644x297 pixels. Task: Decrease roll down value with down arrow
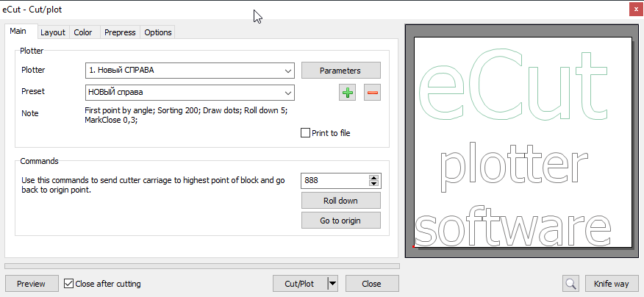coord(373,183)
